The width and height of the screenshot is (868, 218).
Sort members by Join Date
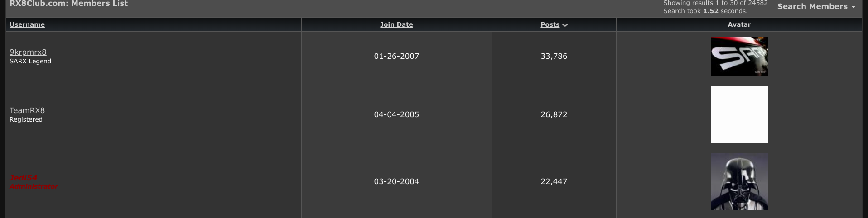(x=396, y=24)
